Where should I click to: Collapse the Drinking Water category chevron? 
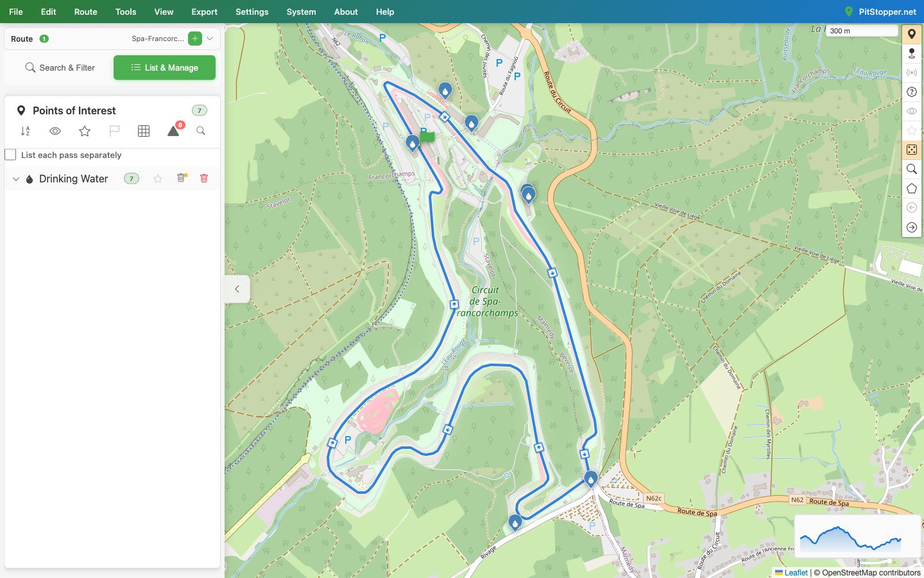[16, 179]
